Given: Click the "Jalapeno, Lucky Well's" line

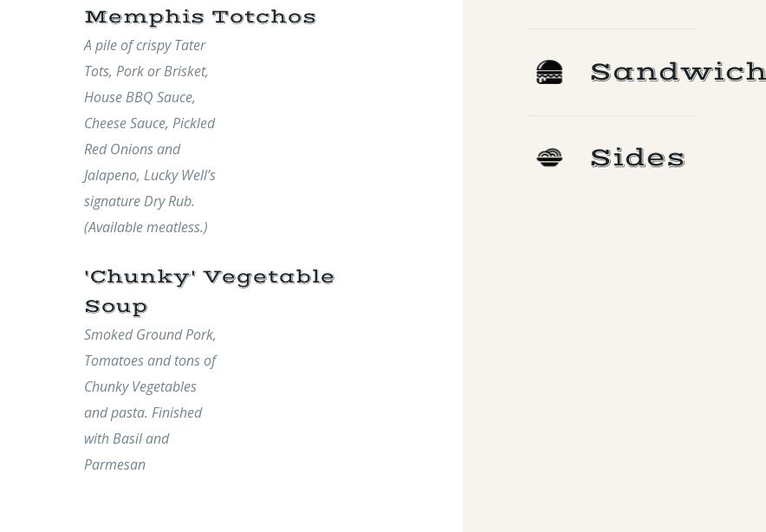Looking at the screenshot, I should point(149,175).
